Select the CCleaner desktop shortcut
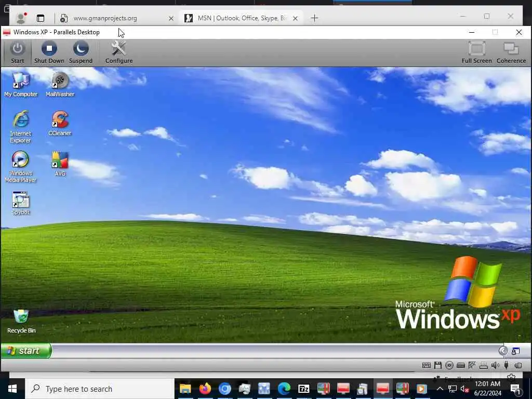Image resolution: width=532 pixels, height=399 pixels. coord(60,124)
